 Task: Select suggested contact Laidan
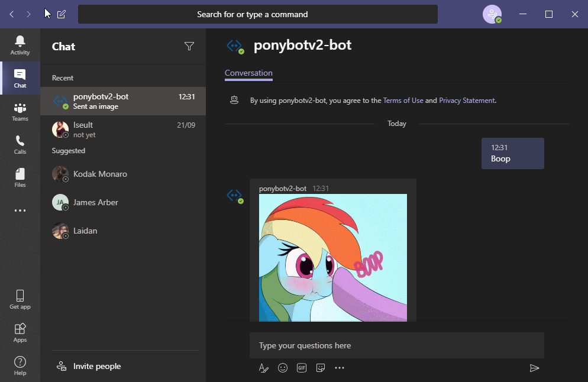[x=123, y=231]
